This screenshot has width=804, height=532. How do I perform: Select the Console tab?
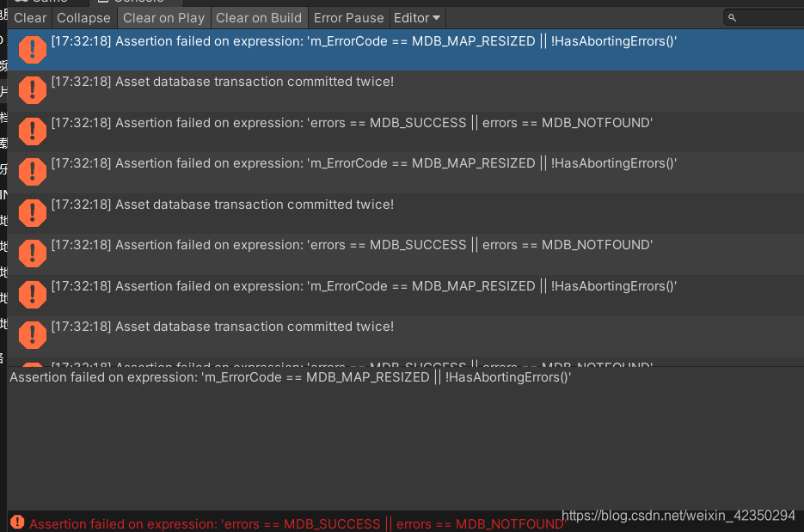[136, 2]
